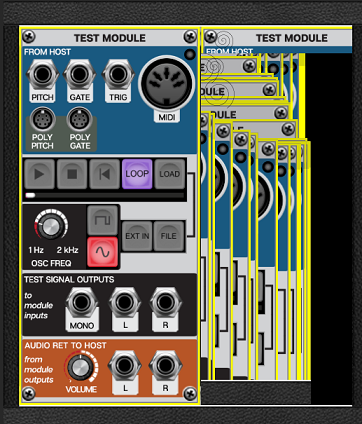Click the test signal R output jack
The height and width of the screenshot is (424, 362).
[x=165, y=302]
